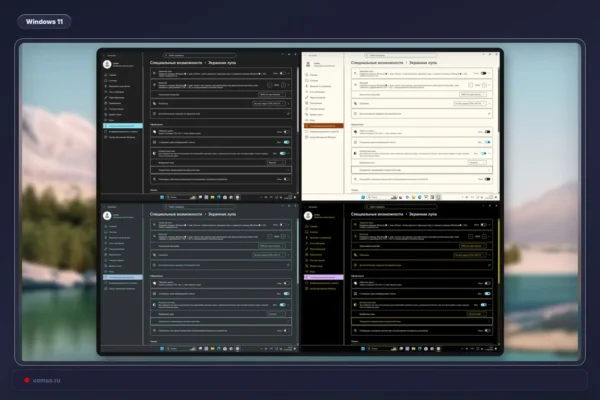Open Home in the gray-blue window sidebar
This screenshot has height=400, width=600.
[x=111, y=226]
